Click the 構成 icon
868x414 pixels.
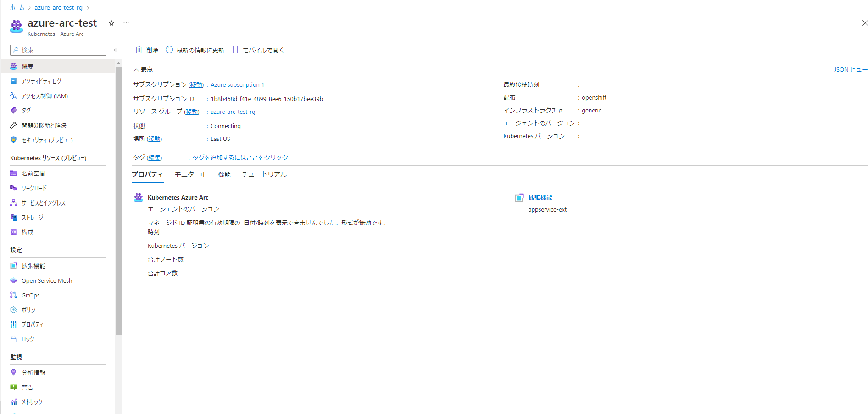pyautogui.click(x=14, y=232)
